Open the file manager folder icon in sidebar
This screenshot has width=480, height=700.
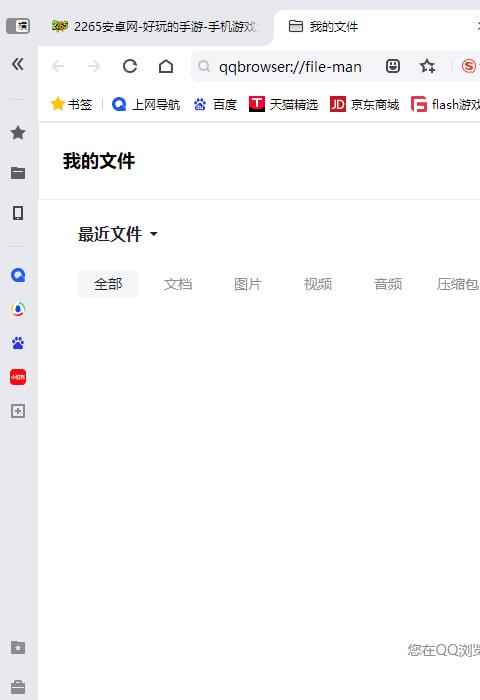click(18, 173)
